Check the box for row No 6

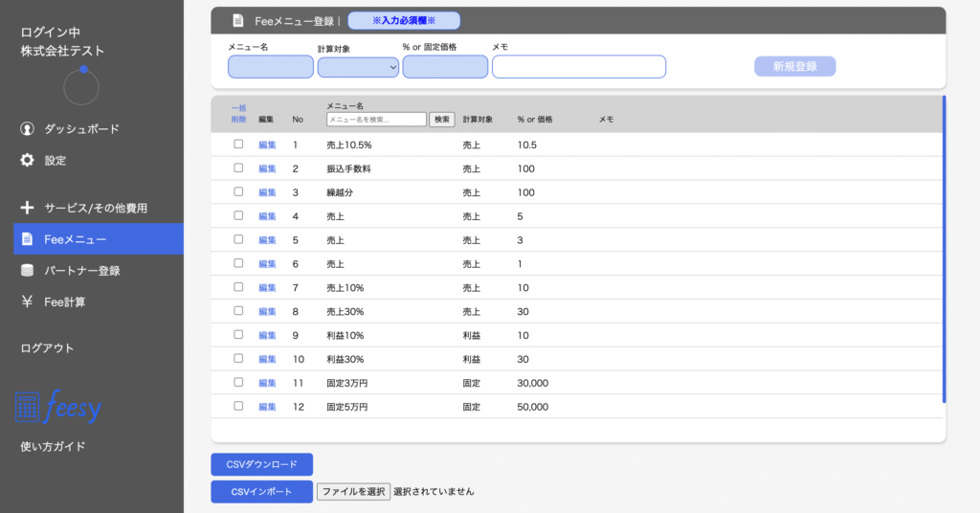click(238, 263)
